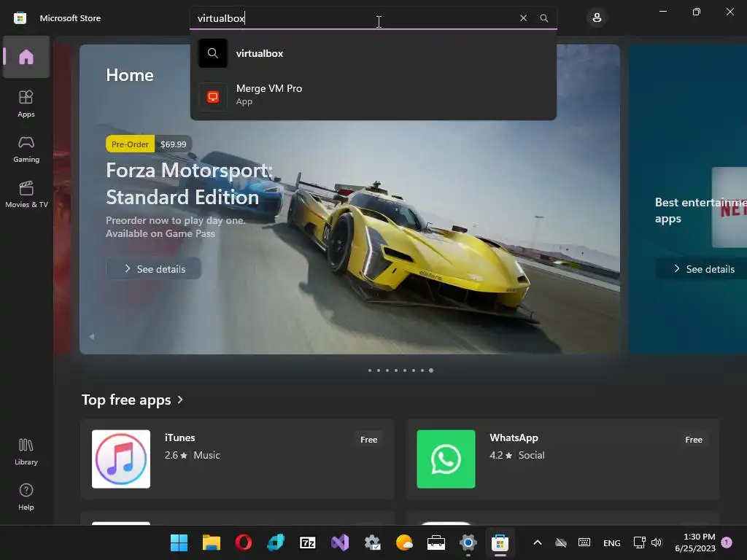This screenshot has width=747, height=560.
Task: Open the user account profile icon
Action: (597, 18)
